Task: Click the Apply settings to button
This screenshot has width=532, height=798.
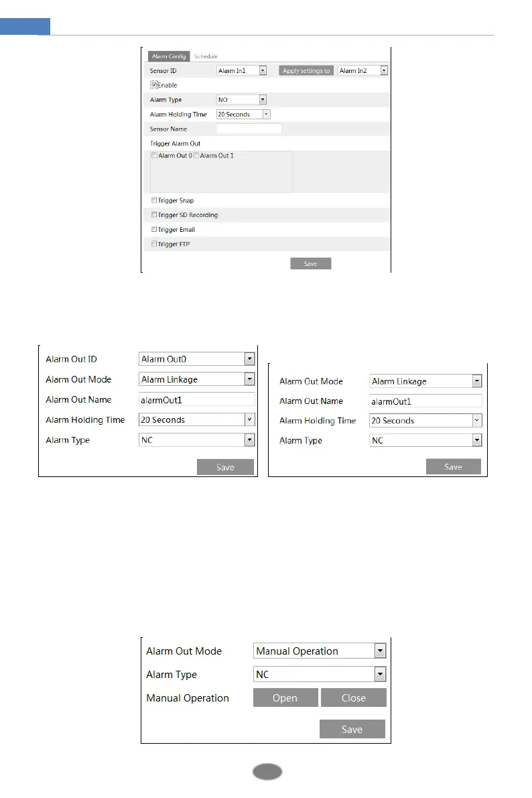Action: click(x=306, y=71)
